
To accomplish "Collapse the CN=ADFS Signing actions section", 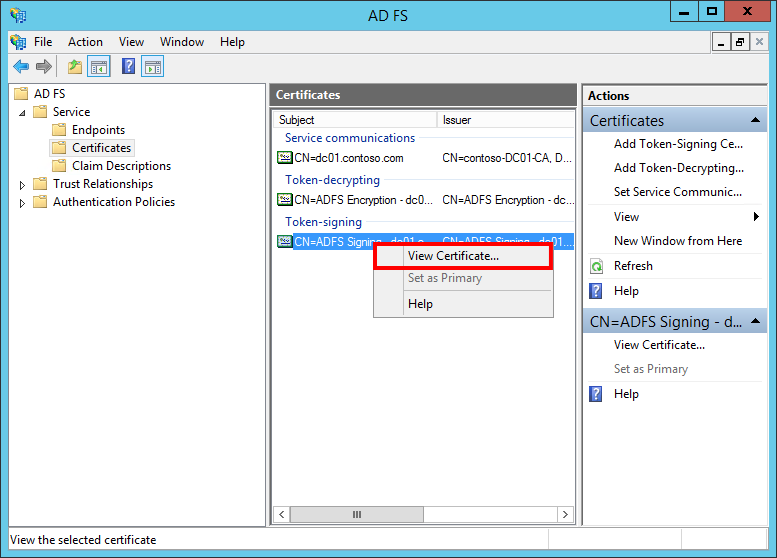I will click(756, 321).
